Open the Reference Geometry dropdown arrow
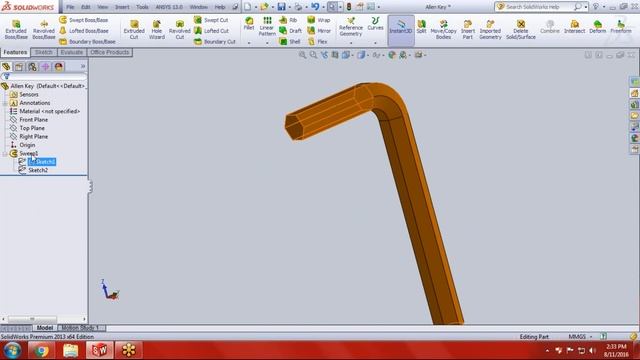Screen dimensions: 640x360 point(351,42)
